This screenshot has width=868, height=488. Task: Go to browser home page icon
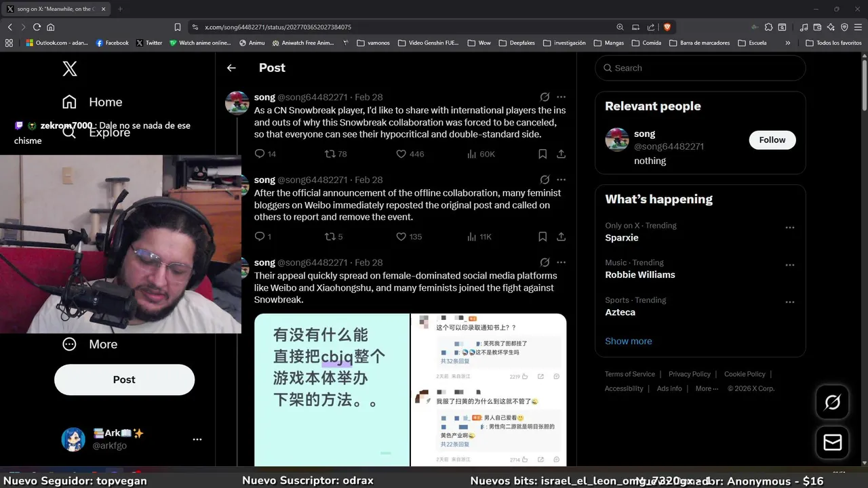tap(50, 27)
